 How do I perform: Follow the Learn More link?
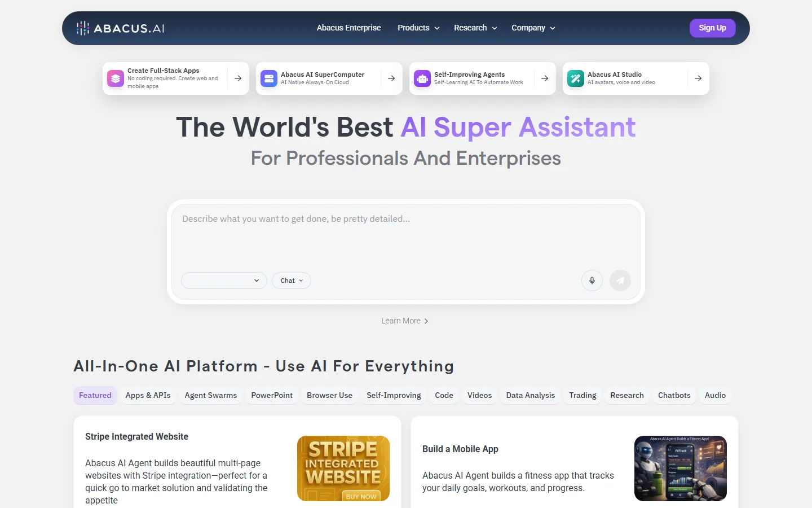pyautogui.click(x=405, y=321)
